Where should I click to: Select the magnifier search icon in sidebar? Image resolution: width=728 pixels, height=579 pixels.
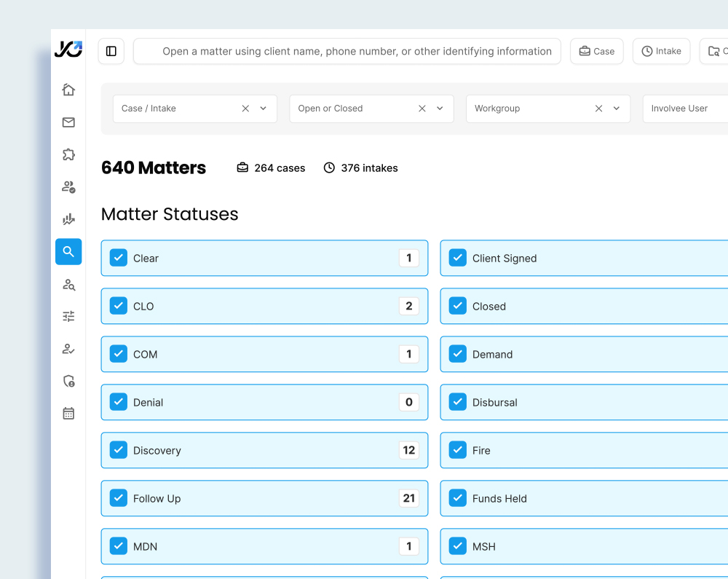click(x=68, y=252)
